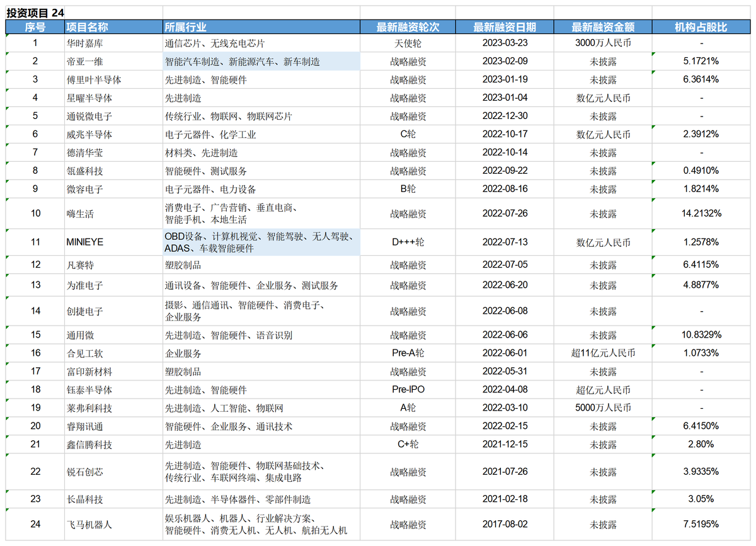Select the date cell 2023-03-23
Image resolution: width=756 pixels, height=546 pixels.
[505, 43]
